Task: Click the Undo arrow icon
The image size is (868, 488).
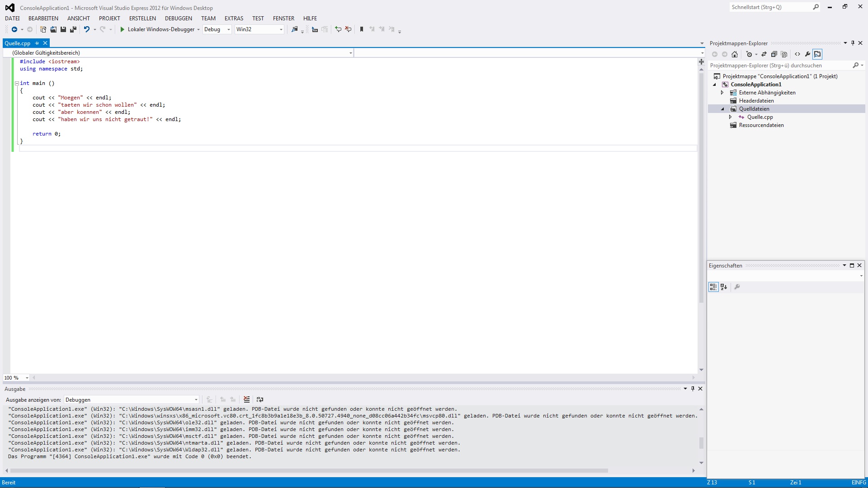Action: click(x=86, y=29)
